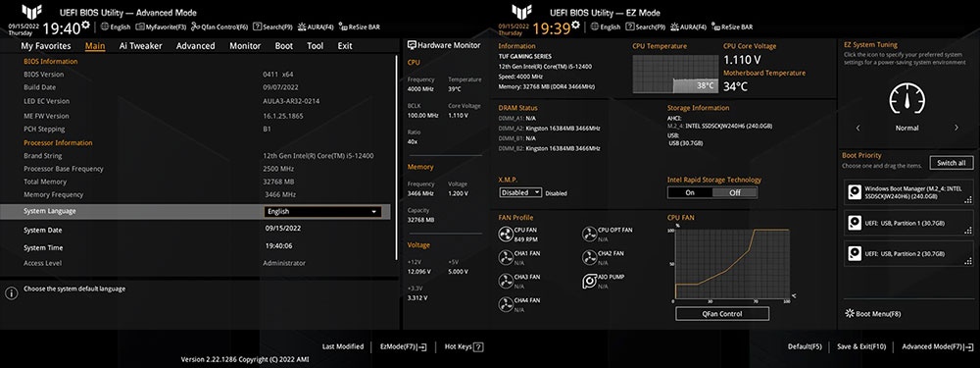Click the Hot Keys question mark icon
Viewport: 980px width, 368px height.
(x=478, y=346)
